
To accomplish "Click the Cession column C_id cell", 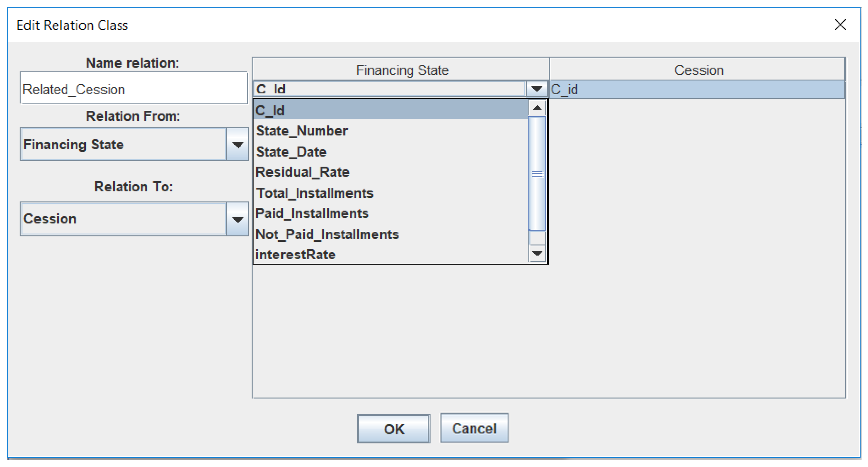I will point(697,90).
